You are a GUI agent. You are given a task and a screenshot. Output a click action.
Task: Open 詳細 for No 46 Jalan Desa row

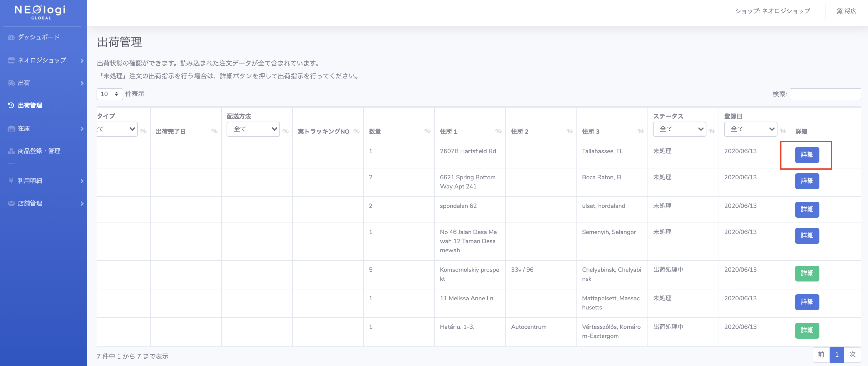(x=807, y=236)
